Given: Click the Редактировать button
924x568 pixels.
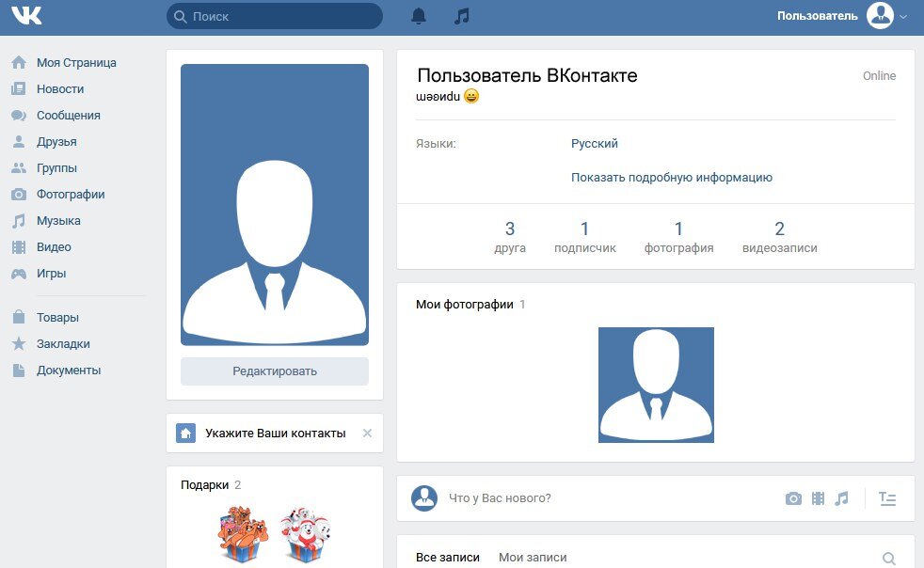Looking at the screenshot, I should pos(275,371).
